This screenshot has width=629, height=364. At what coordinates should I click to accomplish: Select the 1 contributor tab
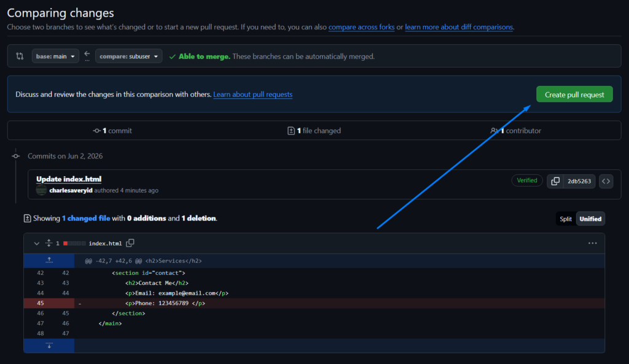(x=515, y=131)
